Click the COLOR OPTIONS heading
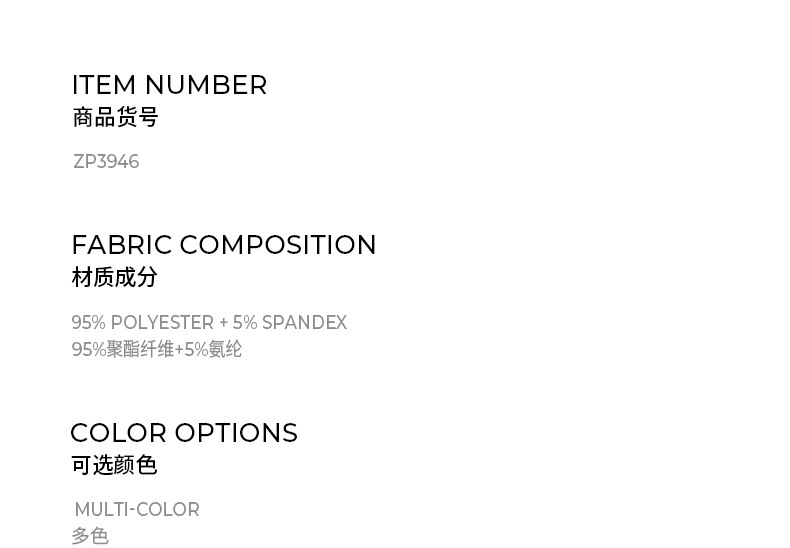 click(184, 433)
